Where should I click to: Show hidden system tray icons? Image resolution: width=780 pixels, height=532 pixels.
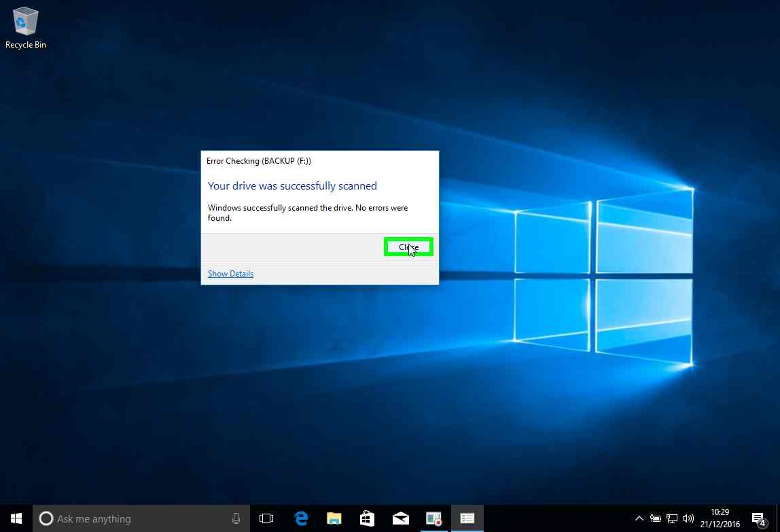639,518
